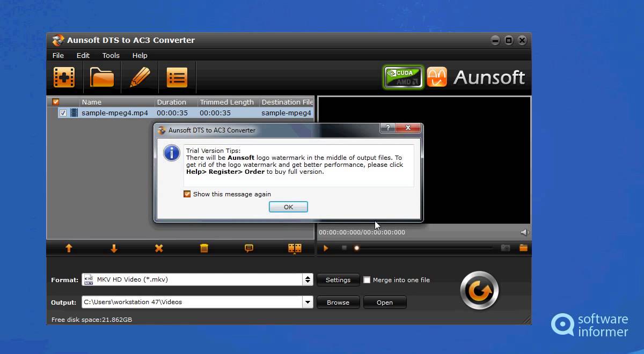Screen dimensions: 644x354
Task: Remove selected file with X icon
Action: (159, 248)
